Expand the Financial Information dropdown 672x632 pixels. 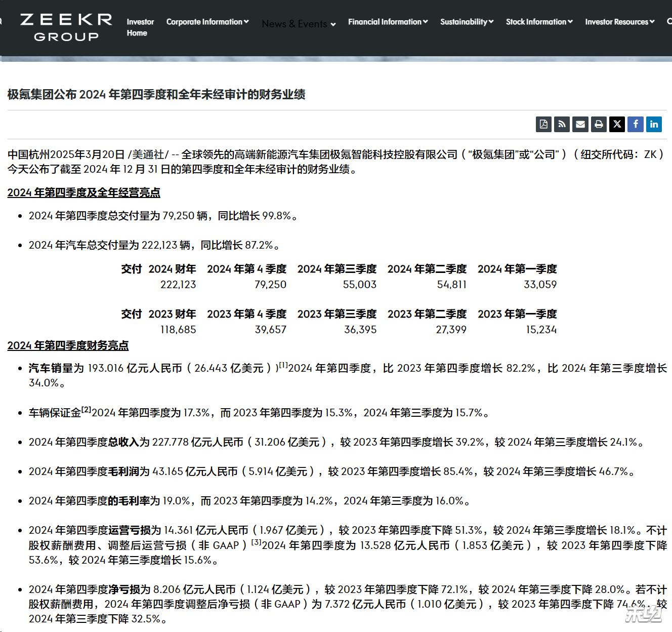tap(388, 22)
